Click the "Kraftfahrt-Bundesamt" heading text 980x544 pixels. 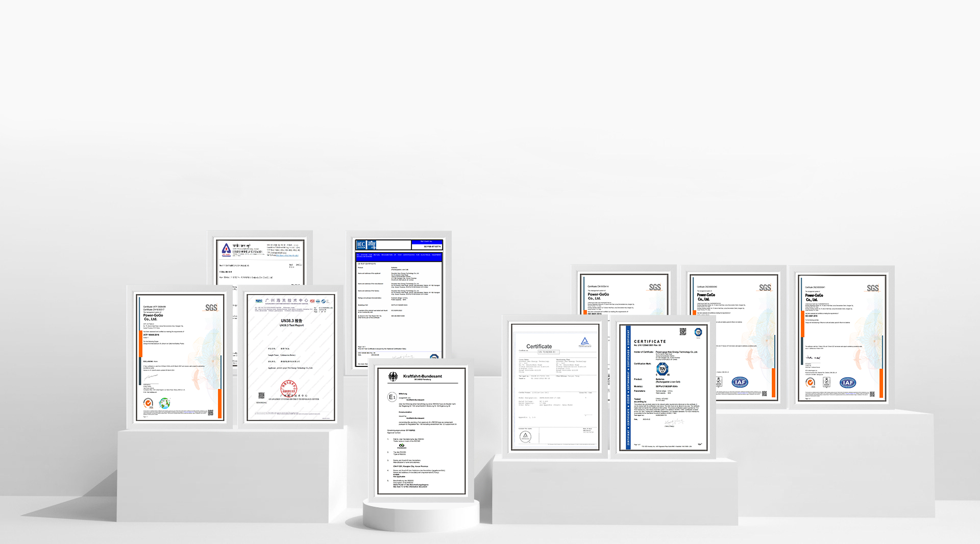(423, 376)
